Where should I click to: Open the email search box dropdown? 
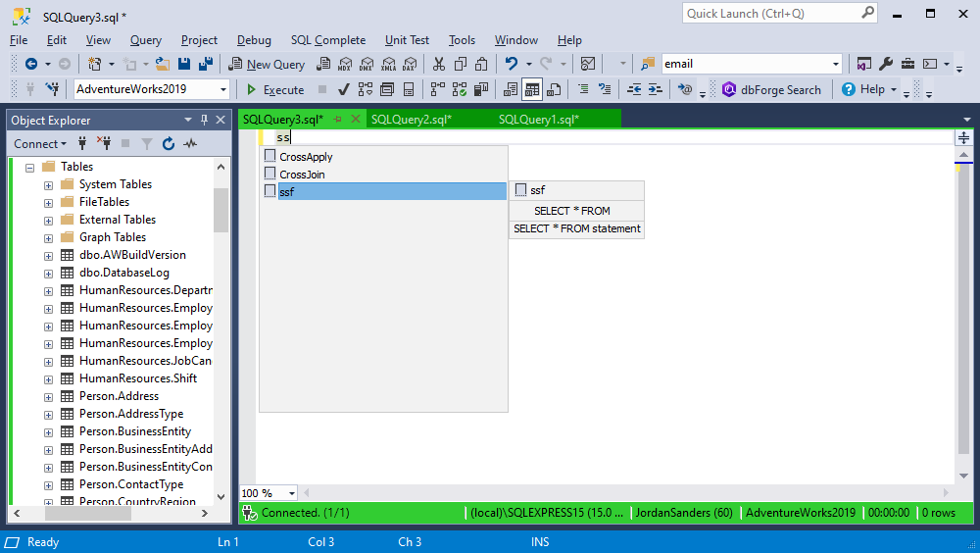pyautogui.click(x=836, y=64)
